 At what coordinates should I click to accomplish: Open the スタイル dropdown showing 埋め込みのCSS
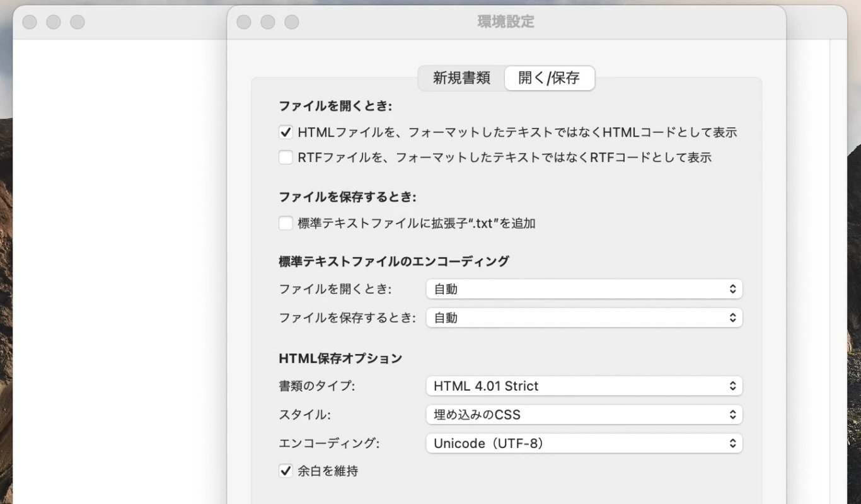pos(584,415)
